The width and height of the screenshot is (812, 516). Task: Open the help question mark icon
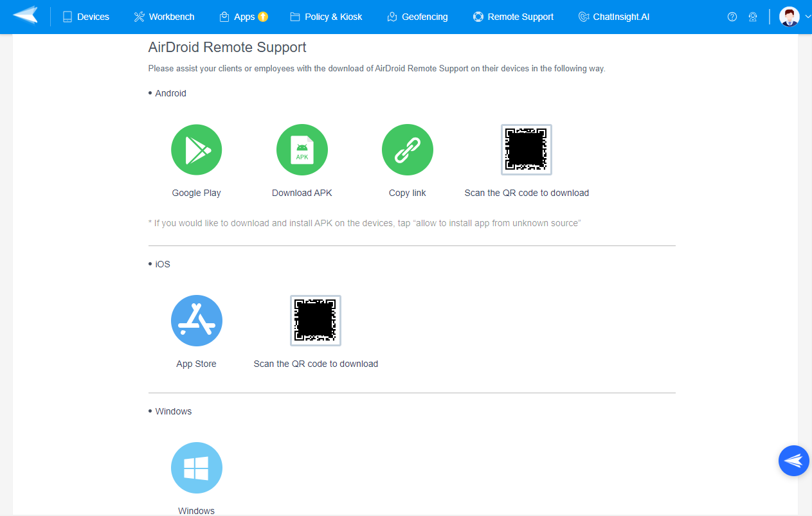(x=732, y=17)
